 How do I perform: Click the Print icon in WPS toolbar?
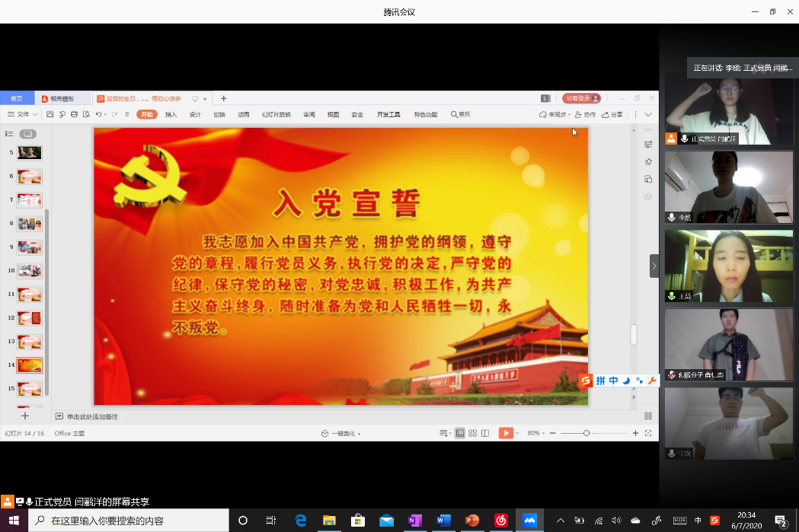[75, 115]
